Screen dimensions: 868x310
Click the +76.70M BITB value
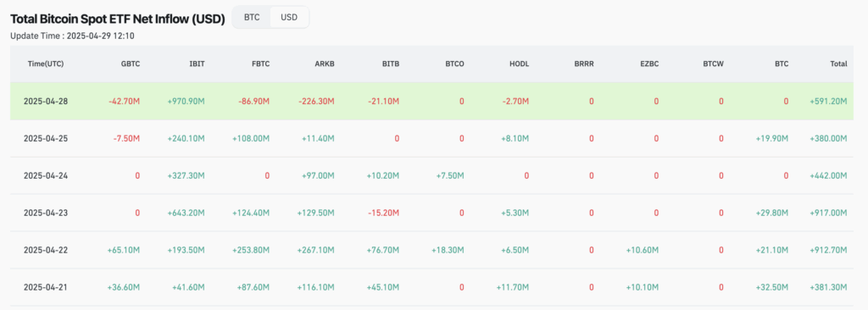[382, 250]
